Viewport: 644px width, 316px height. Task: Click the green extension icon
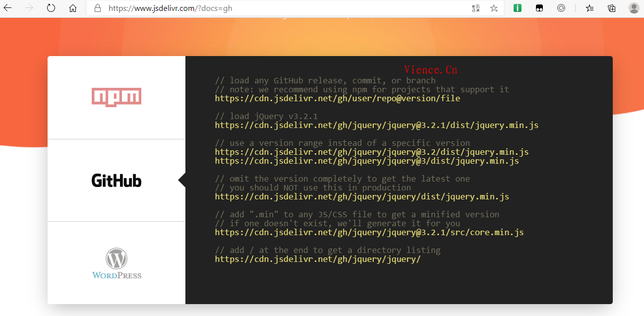(x=518, y=8)
